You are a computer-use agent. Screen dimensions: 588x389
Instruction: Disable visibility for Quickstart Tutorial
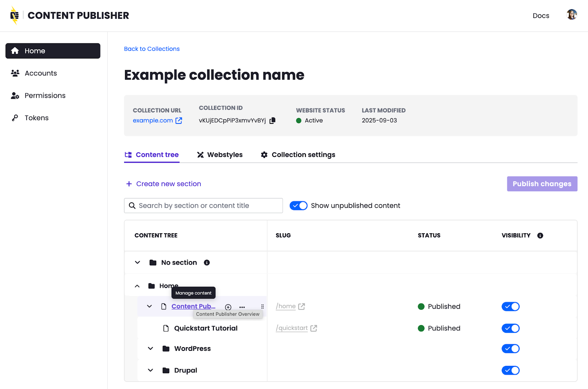(510, 328)
